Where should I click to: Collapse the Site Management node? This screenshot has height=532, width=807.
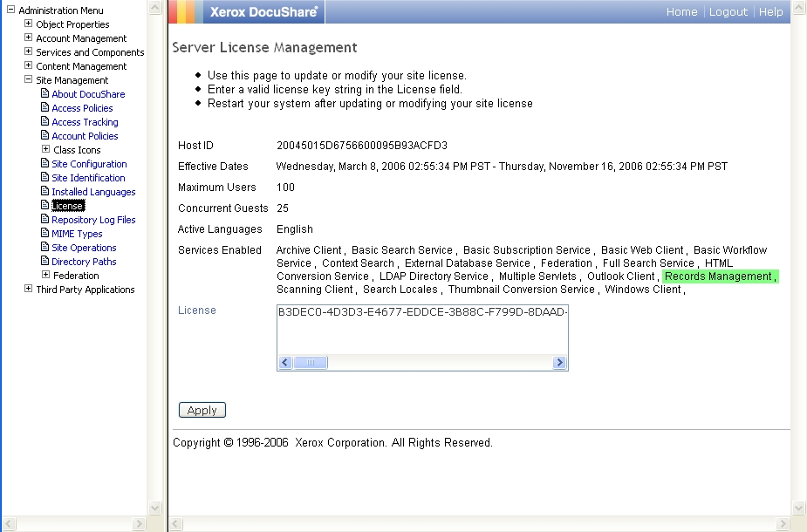[x=28, y=78]
